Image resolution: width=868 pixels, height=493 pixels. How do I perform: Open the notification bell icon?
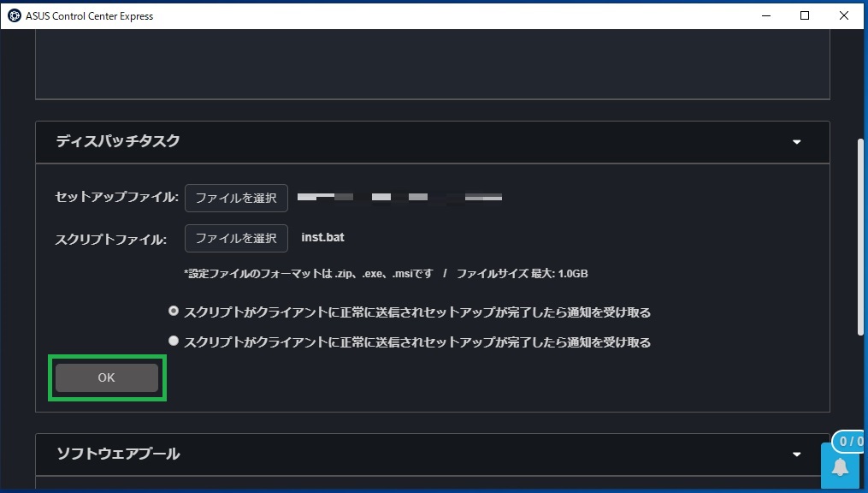click(841, 467)
